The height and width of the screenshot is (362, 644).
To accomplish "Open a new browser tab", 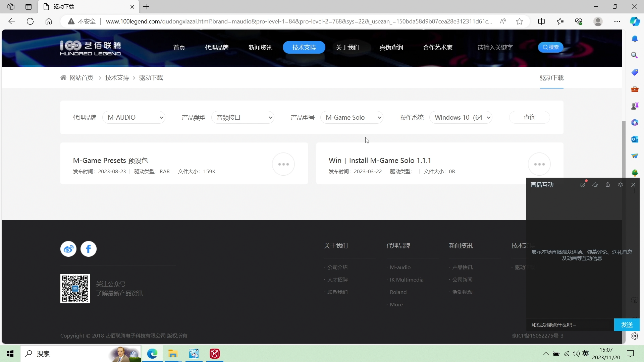I will [146, 7].
